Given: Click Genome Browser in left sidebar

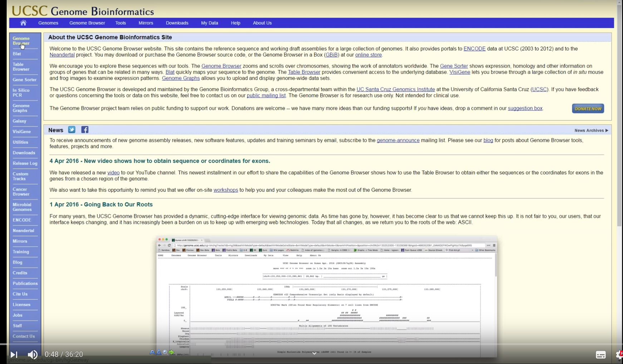Looking at the screenshot, I should [x=21, y=41].
